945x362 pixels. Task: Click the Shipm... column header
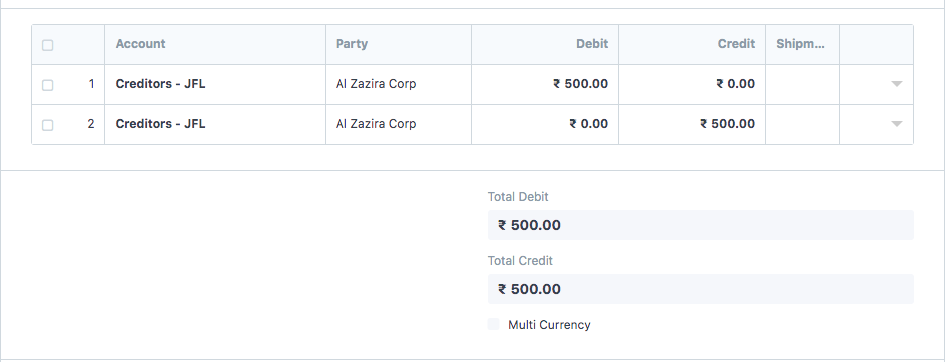[802, 45]
